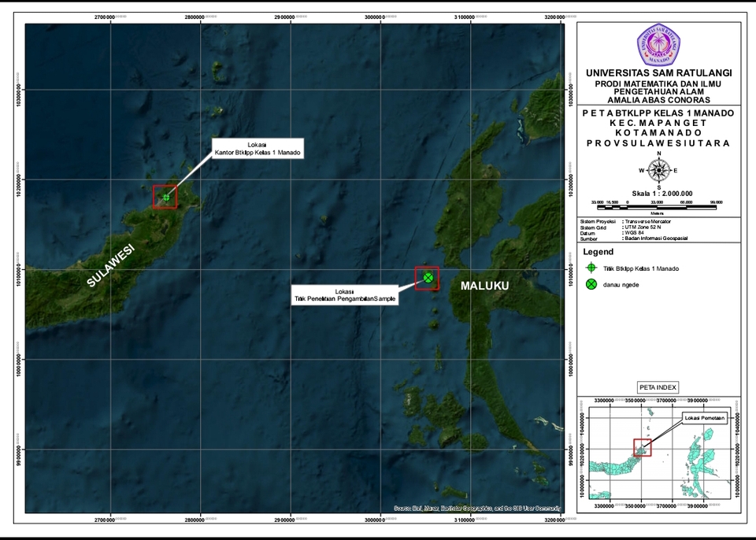The height and width of the screenshot is (540, 756).
Task: Click the Meters label under scale bar
Action: coord(657,213)
